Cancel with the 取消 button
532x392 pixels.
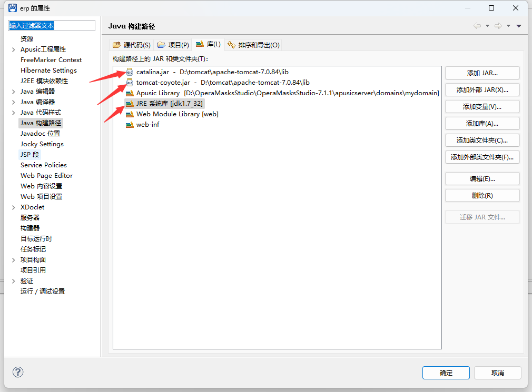click(497, 373)
